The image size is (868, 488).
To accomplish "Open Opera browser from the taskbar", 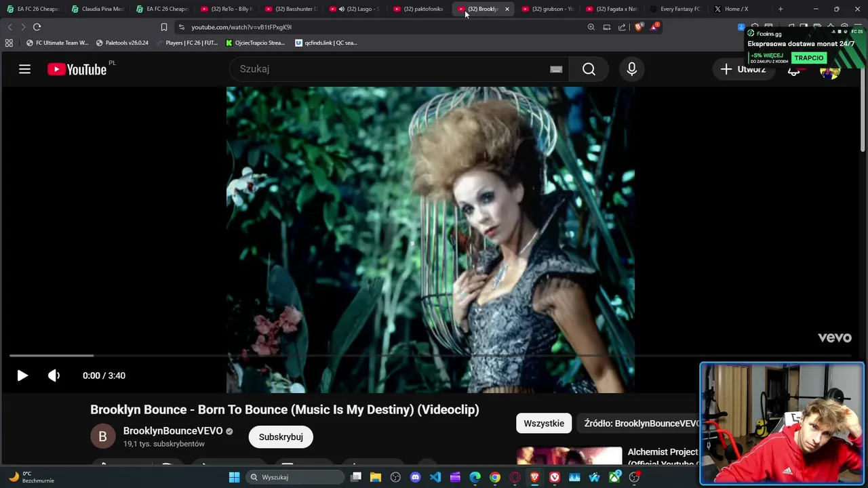I will coord(515,477).
